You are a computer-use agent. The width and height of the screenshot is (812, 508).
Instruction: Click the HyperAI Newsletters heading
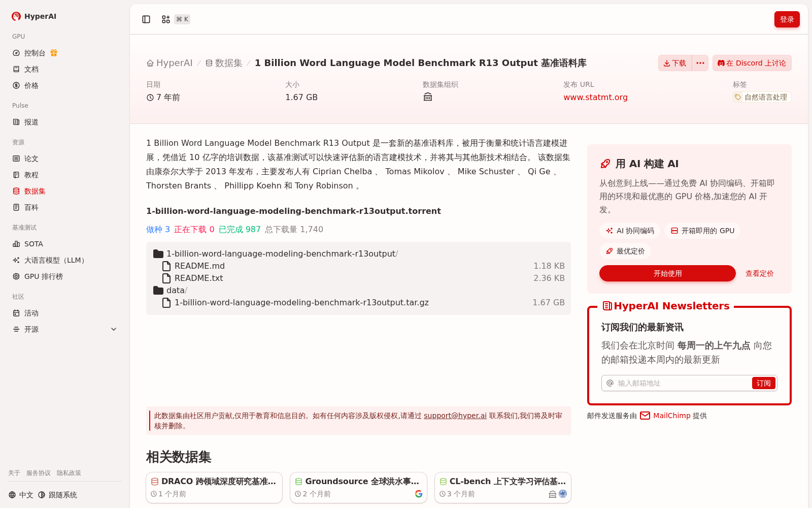click(666, 306)
